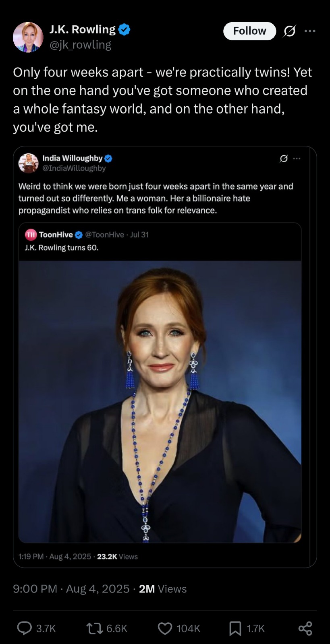The height and width of the screenshot is (644, 330).
Task: Open the @ToonHive handle link
Action: click(x=104, y=235)
